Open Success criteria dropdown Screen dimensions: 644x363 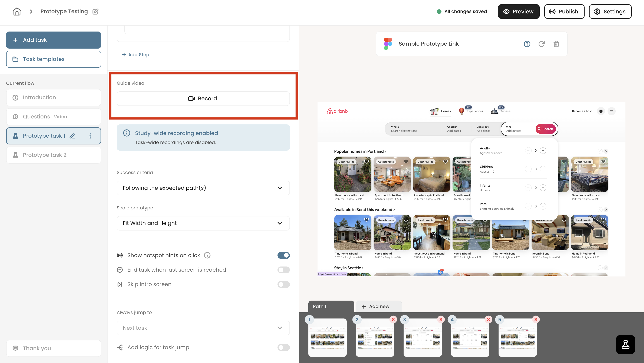click(203, 188)
